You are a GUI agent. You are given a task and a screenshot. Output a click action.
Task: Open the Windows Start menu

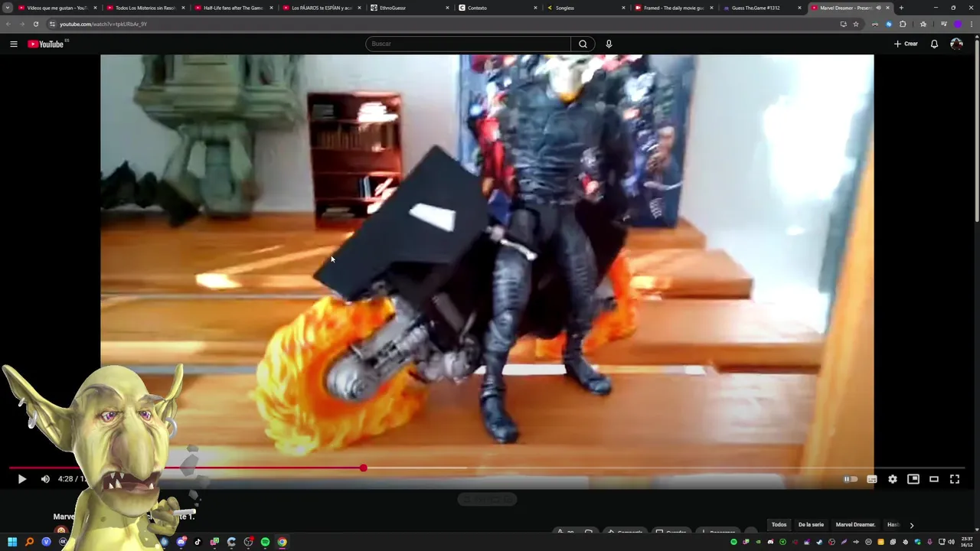(12, 542)
